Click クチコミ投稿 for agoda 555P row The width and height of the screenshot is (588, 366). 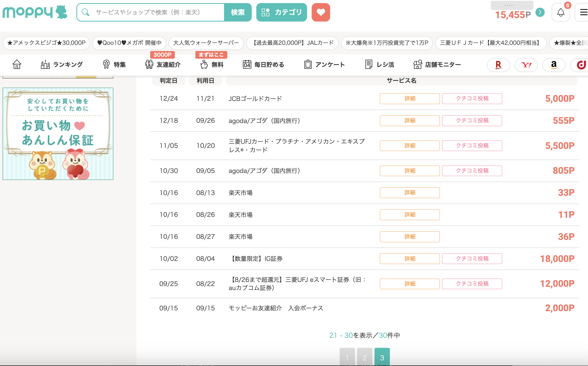coord(472,121)
